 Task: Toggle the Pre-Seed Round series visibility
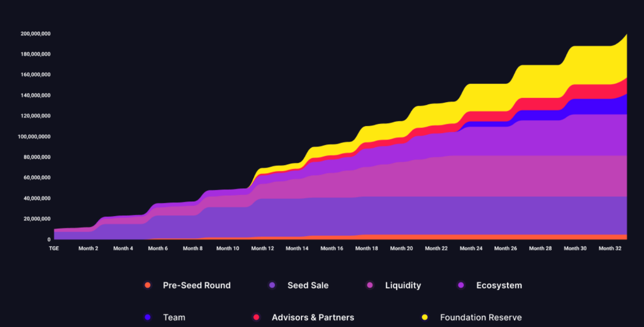[x=148, y=285]
